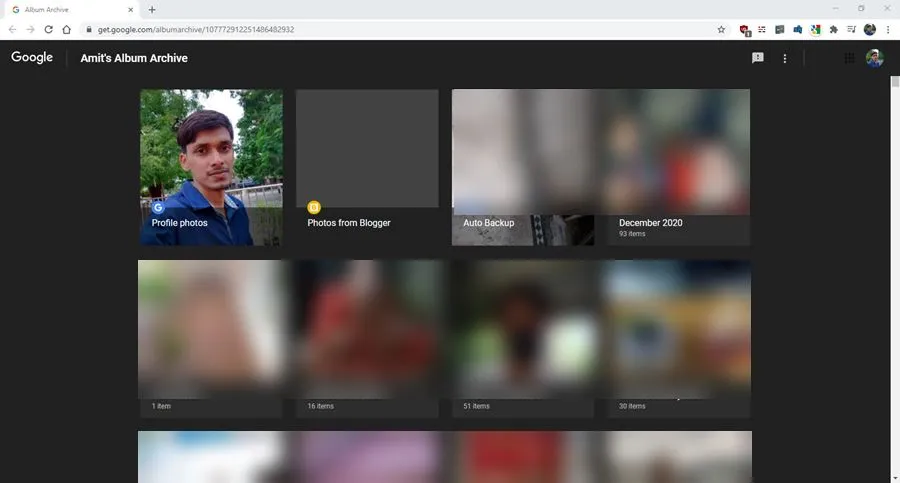Click the '93 items' count text

(x=632, y=234)
